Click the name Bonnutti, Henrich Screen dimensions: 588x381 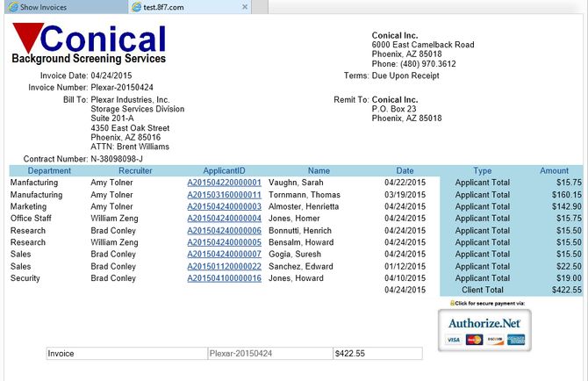(300, 231)
